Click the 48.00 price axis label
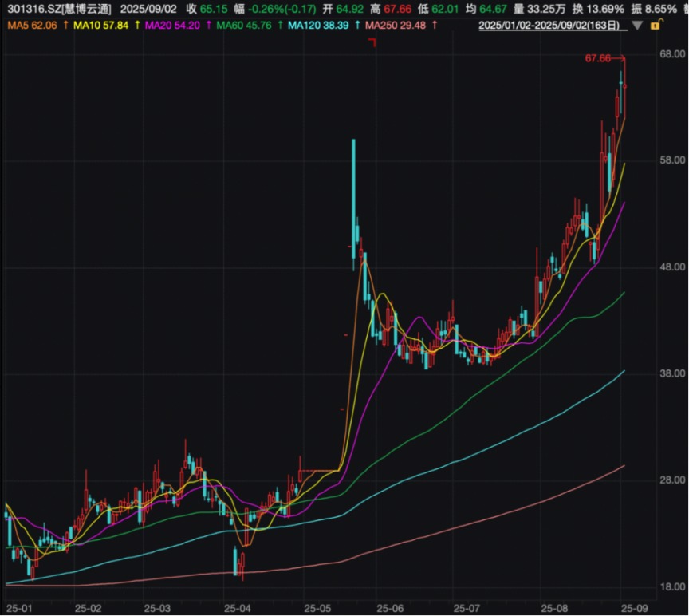This screenshot has height=616, width=689. (x=668, y=267)
